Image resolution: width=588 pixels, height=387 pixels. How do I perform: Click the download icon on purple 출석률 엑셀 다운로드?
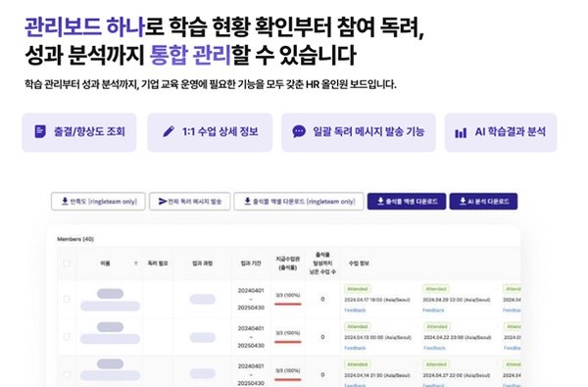pos(380,202)
